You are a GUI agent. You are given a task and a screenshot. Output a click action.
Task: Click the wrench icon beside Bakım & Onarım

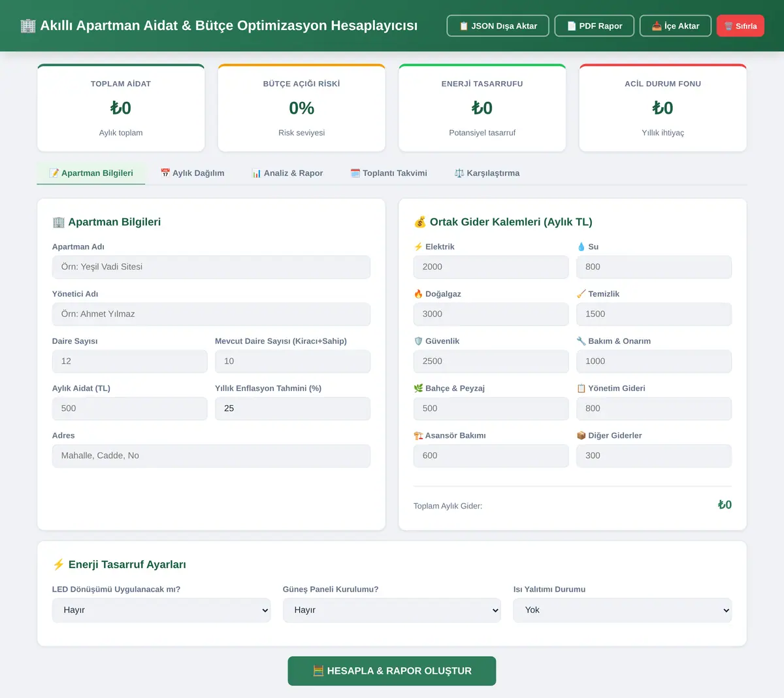[x=581, y=341]
